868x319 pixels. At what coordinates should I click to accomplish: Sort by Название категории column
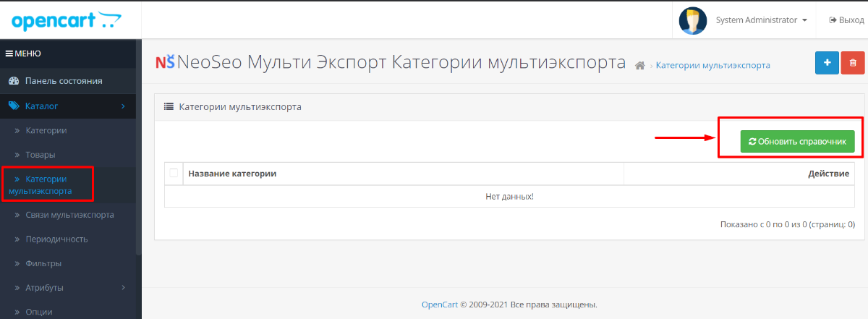click(x=232, y=174)
